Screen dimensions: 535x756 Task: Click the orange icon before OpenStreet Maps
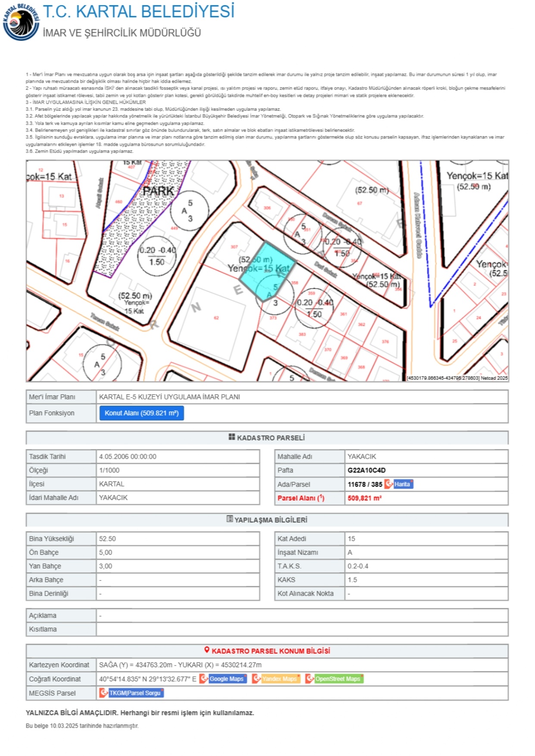click(309, 678)
